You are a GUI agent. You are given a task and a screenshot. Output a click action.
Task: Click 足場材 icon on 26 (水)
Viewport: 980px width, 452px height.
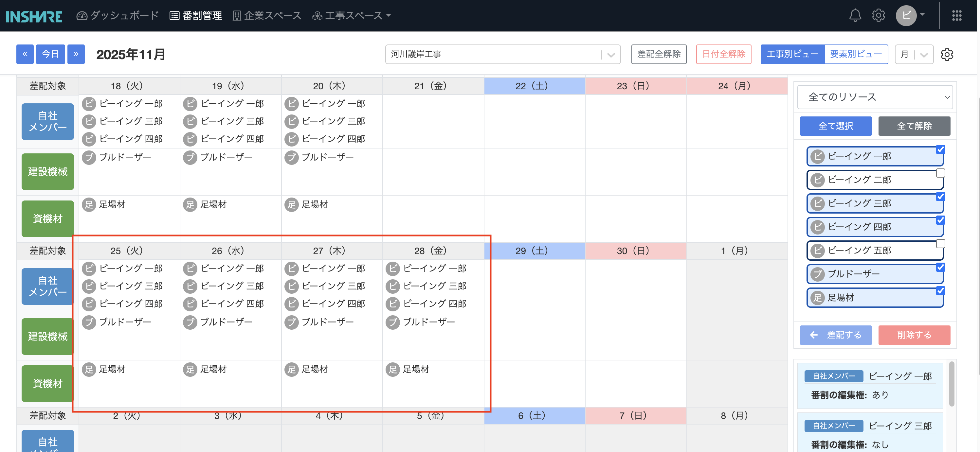(x=190, y=370)
